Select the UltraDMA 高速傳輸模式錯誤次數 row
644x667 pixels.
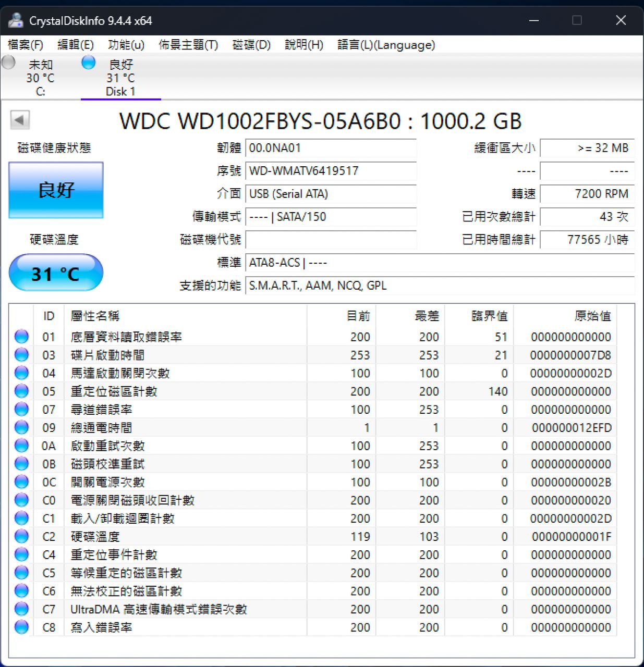[313, 609]
